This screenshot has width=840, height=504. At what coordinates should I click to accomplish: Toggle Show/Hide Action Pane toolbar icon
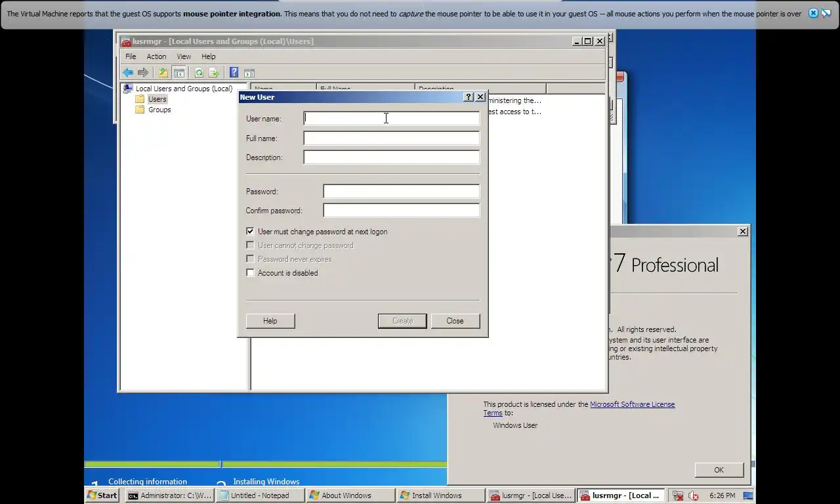(x=249, y=73)
